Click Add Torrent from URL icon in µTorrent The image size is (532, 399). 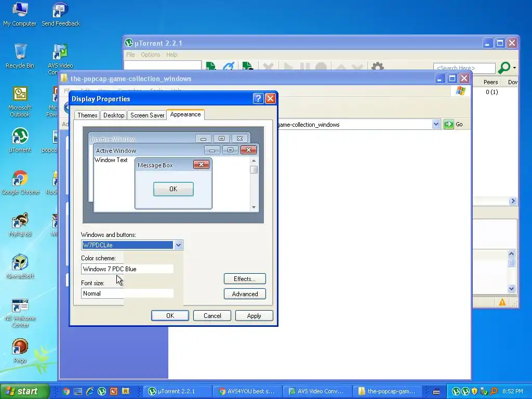(x=229, y=66)
